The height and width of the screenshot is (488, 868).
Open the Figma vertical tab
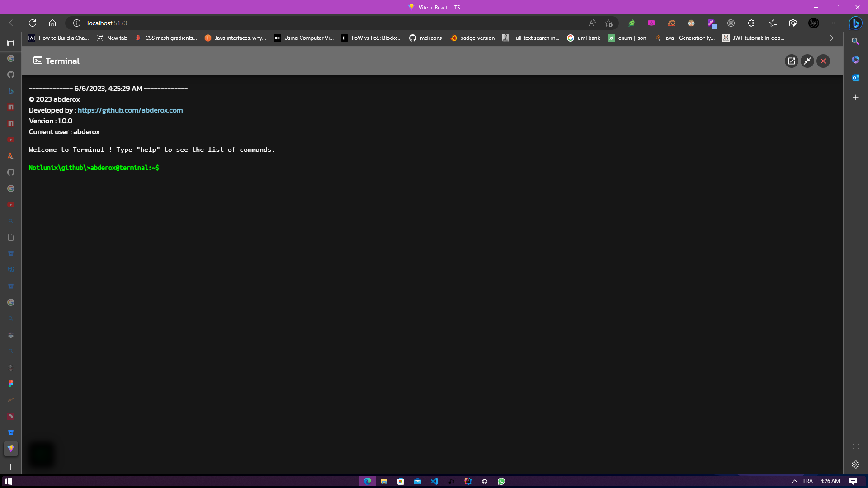11,384
